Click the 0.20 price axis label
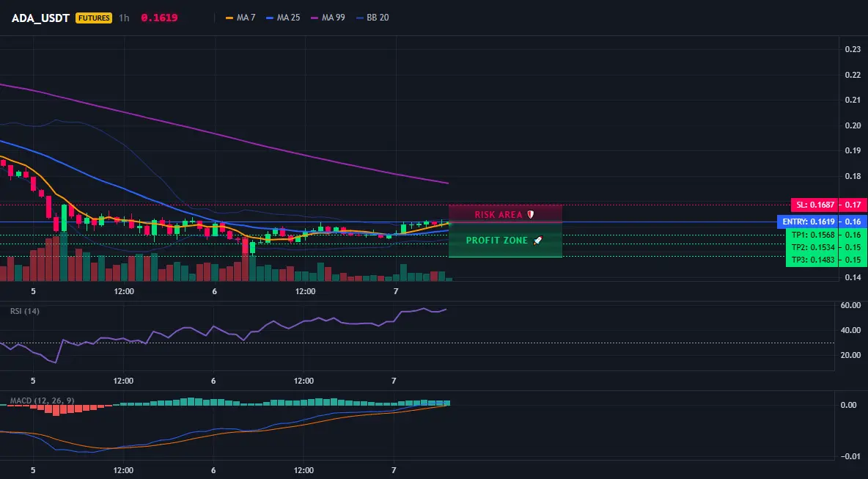Image resolution: width=868 pixels, height=479 pixels. pyautogui.click(x=853, y=125)
